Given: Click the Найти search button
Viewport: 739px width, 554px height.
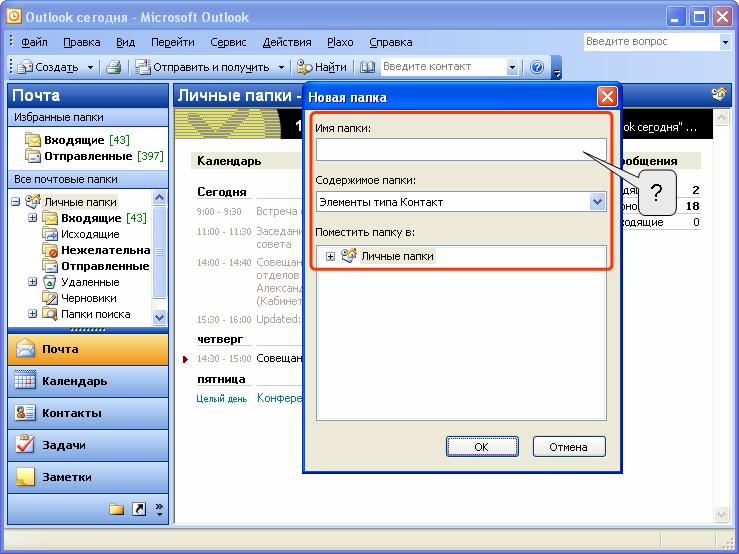Looking at the screenshot, I should 322,67.
